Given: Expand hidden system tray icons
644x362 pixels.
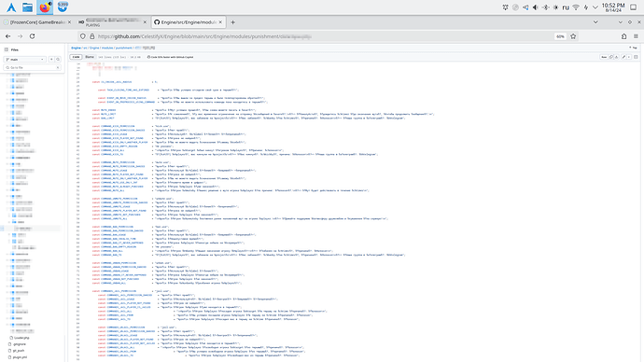Looking at the screenshot, I should (x=595, y=7).
